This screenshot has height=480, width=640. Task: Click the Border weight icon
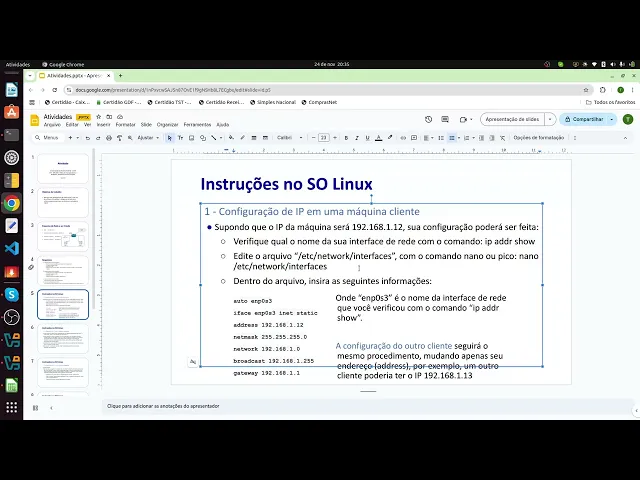[x=254, y=138]
